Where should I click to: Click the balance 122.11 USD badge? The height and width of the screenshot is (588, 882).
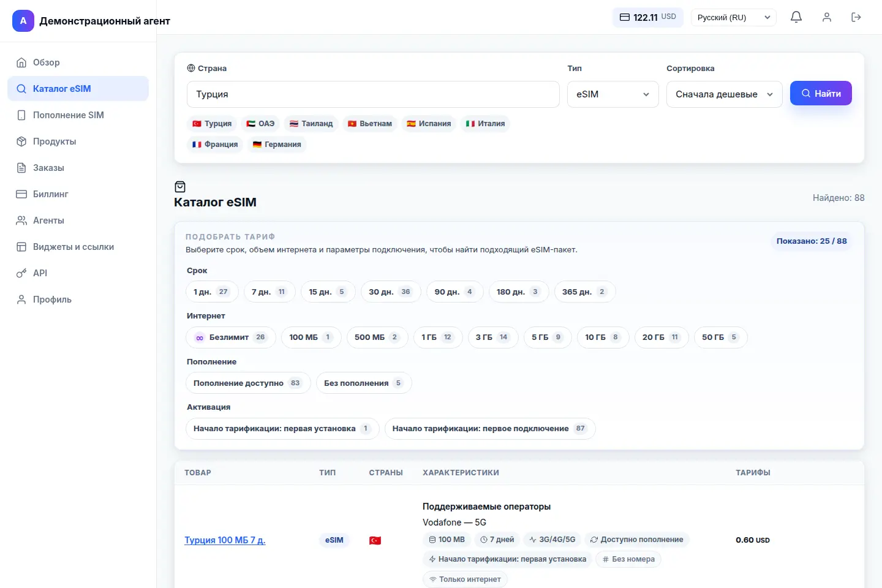[x=648, y=17]
